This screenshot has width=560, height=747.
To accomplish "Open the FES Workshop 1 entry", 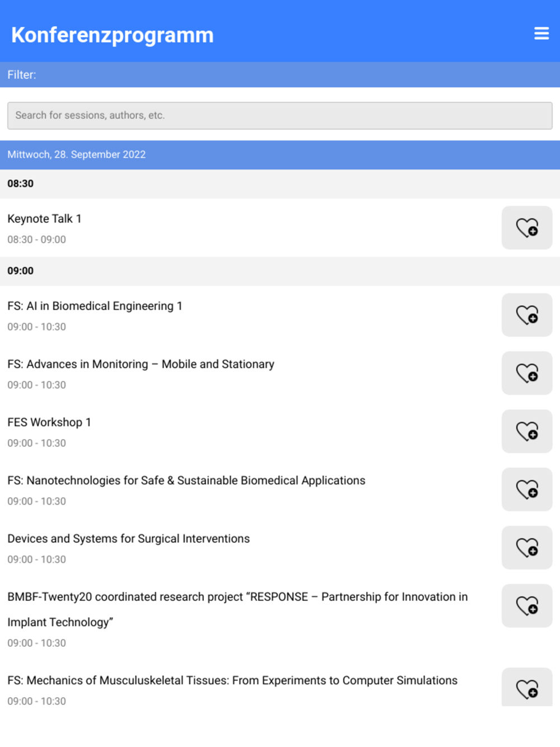I will 49,423.
